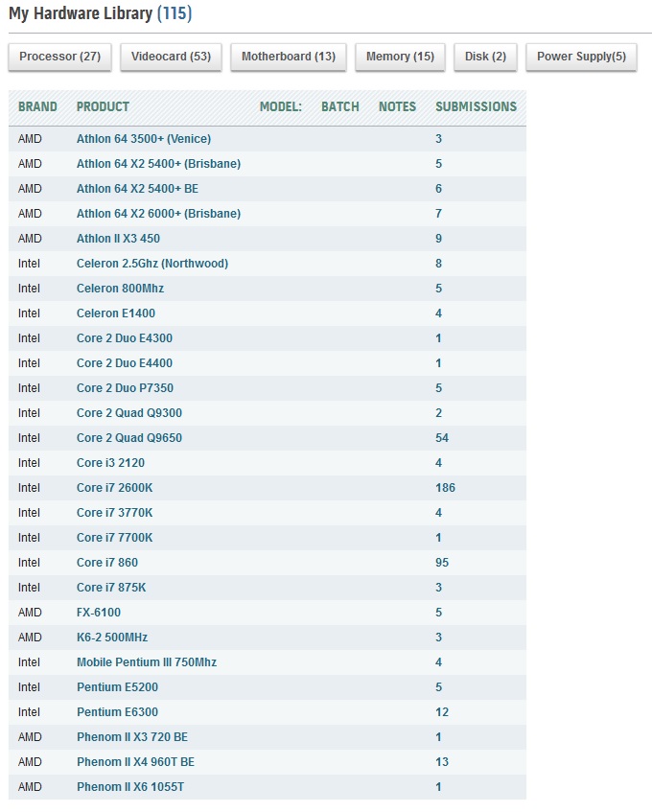
Task: Open 2 submissions for Core 2 Quad Q9300
Action: [438, 413]
